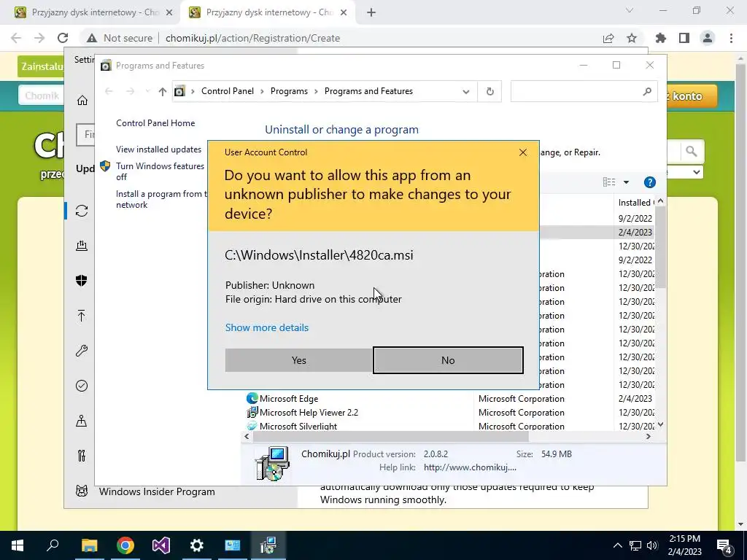Click Control Panel in the breadcrumb
This screenshot has height=560, width=747.
click(228, 91)
